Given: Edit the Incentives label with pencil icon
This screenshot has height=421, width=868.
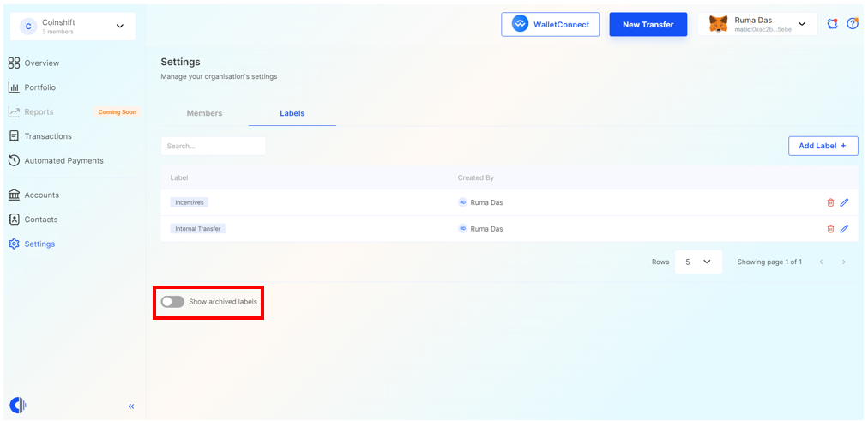Looking at the screenshot, I should pos(844,202).
